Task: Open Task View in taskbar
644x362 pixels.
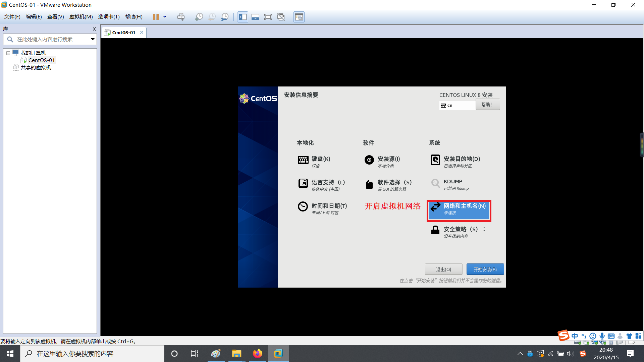Action: tap(195, 354)
